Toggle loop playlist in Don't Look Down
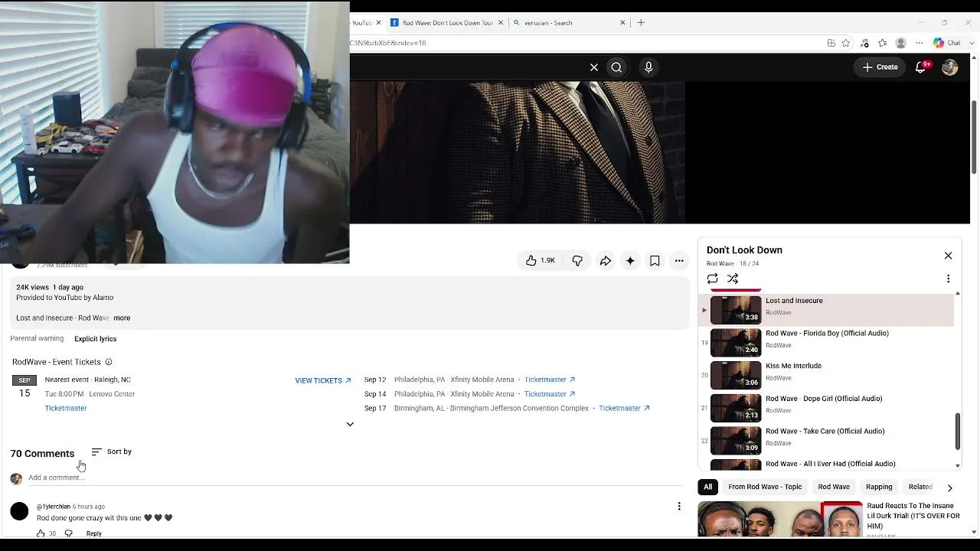Viewport: 980px width, 551px height. click(713, 279)
